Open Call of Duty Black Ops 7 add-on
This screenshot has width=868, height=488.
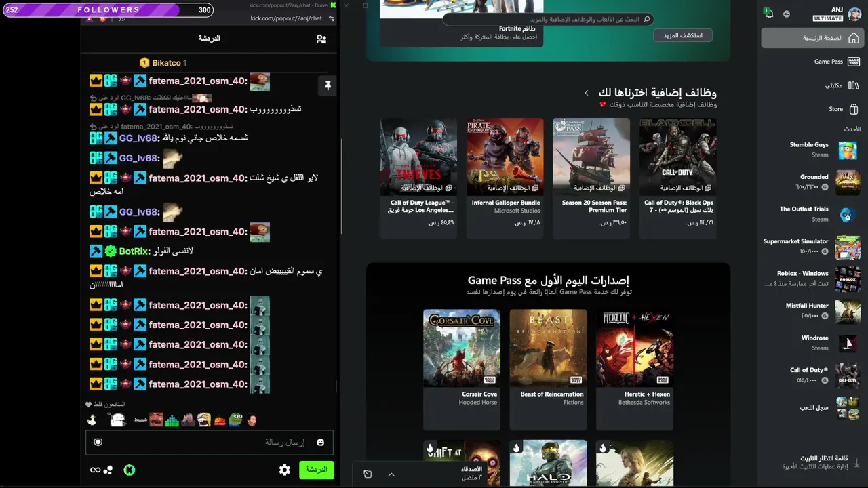677,178
